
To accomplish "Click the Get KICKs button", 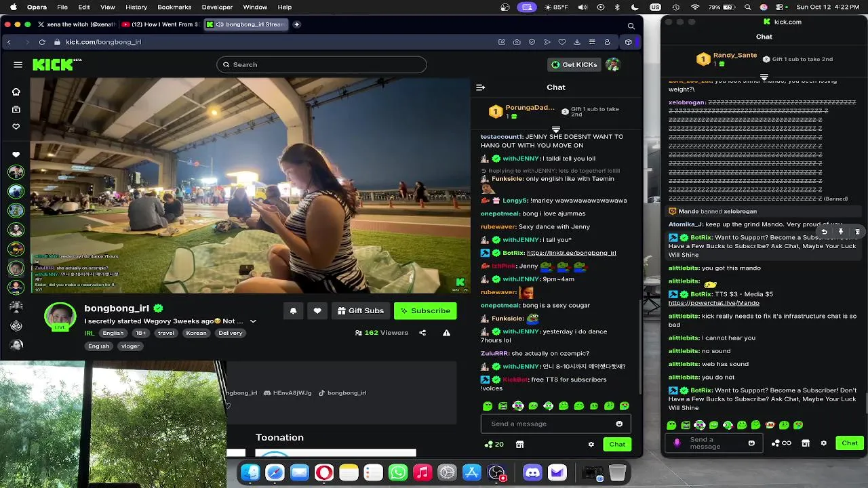I will 574,64.
